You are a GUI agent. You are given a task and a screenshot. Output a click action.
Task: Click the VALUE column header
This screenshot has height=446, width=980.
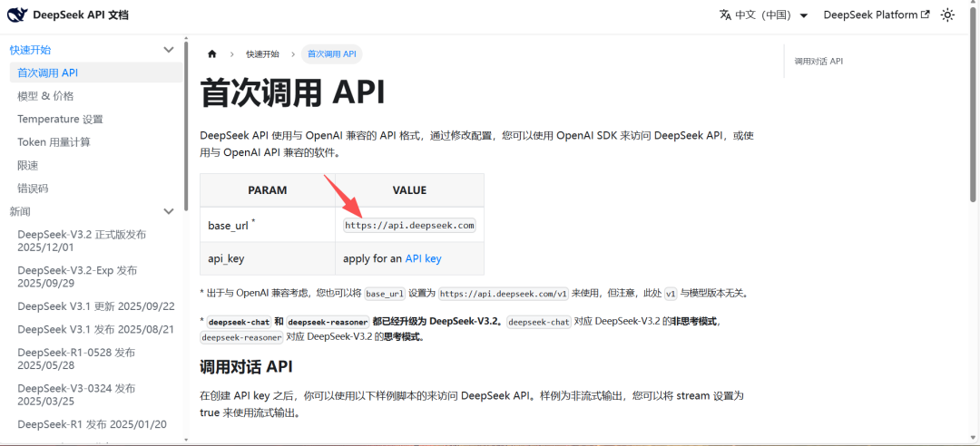[409, 190]
